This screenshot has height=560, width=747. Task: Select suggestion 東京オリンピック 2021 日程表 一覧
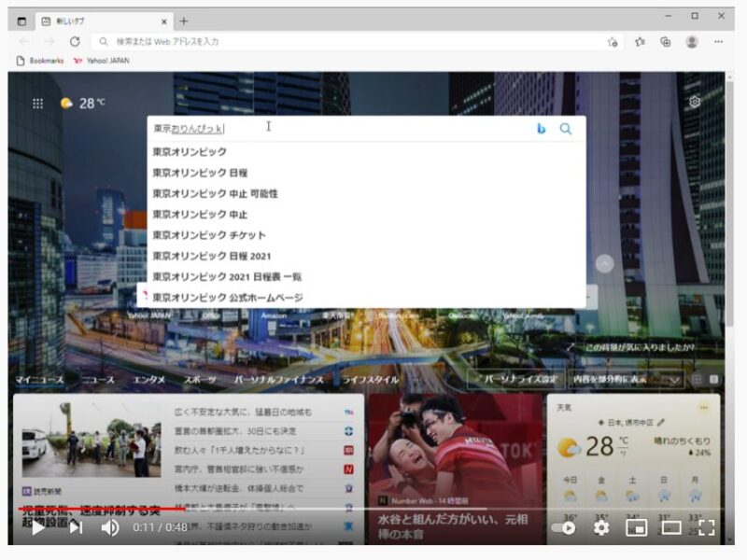coord(366,277)
